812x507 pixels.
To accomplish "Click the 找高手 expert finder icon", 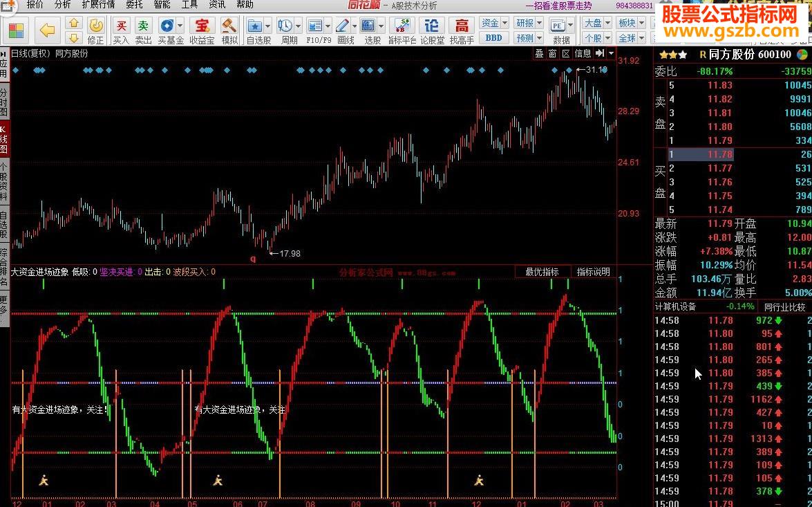I will coord(462,31).
